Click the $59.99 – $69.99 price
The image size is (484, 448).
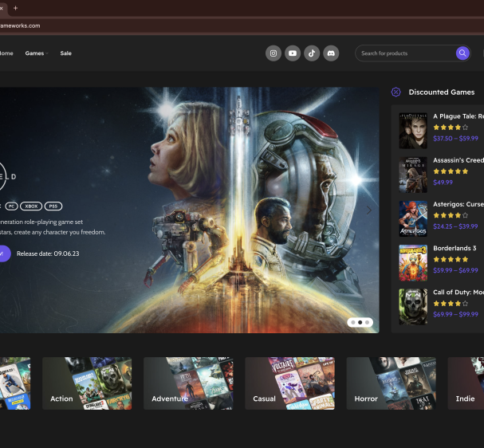455,270
